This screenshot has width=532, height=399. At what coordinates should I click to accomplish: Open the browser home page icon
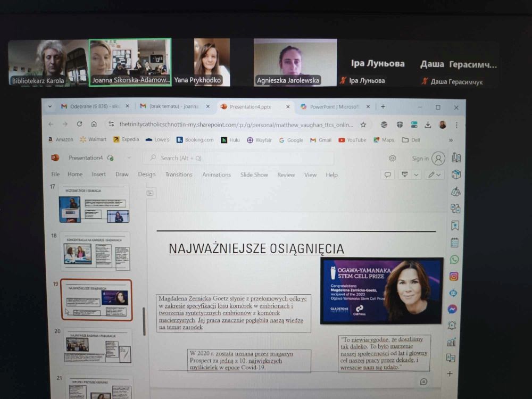[94, 124]
